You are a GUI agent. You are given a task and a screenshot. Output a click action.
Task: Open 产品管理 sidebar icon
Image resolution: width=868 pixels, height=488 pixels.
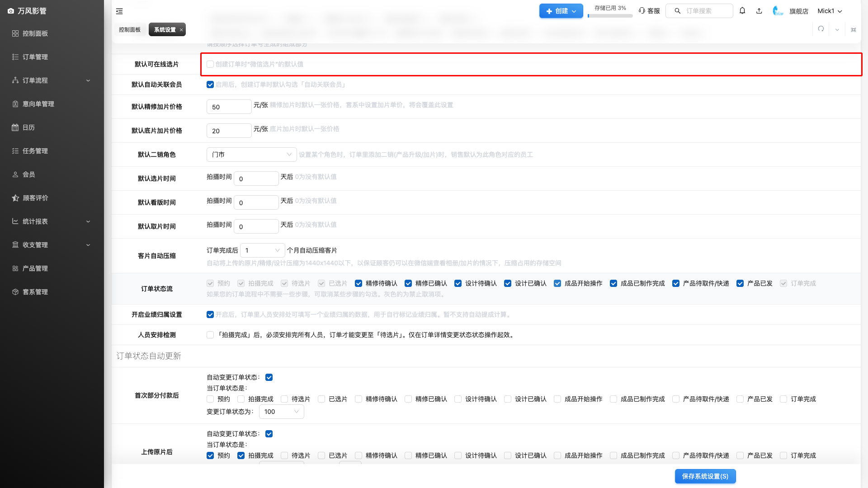[x=15, y=268]
